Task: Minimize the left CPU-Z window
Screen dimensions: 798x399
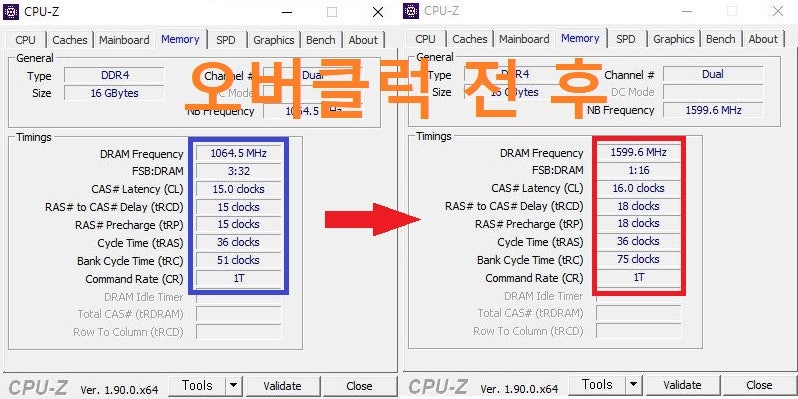Action: tap(288, 12)
